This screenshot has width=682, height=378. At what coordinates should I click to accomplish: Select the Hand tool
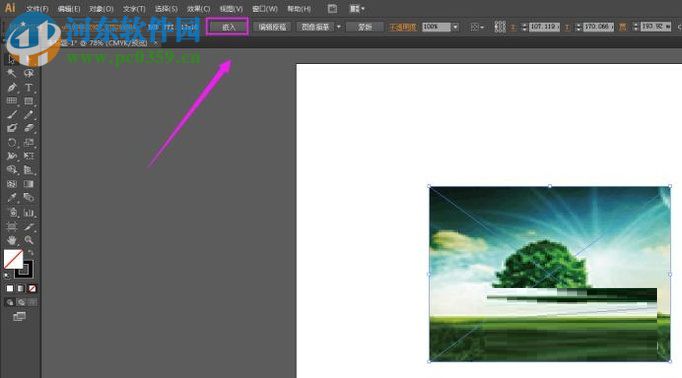(12, 240)
